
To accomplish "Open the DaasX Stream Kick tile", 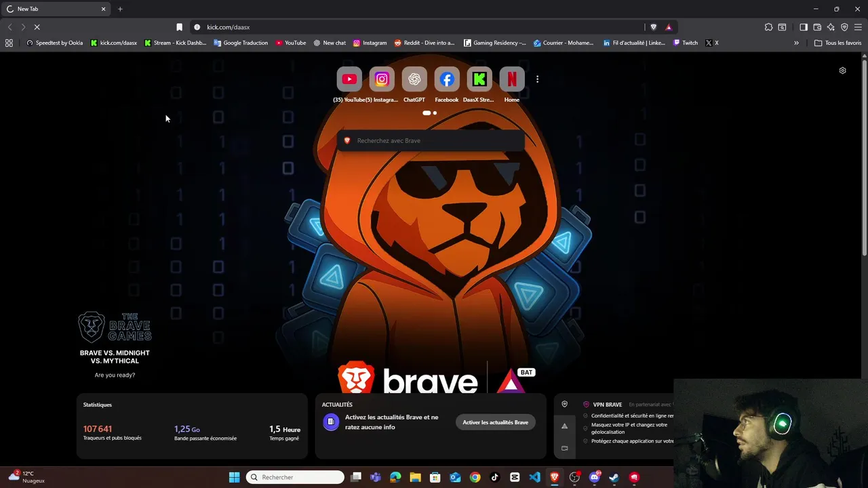I will pyautogui.click(x=479, y=79).
